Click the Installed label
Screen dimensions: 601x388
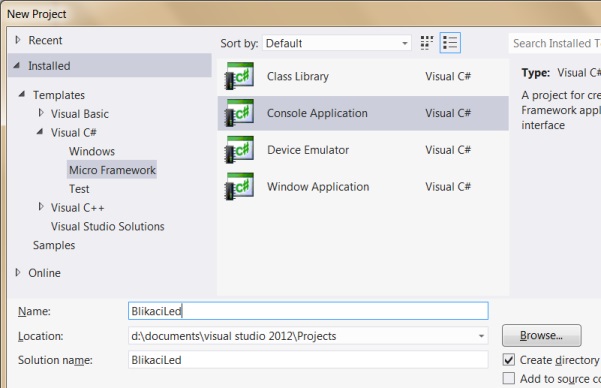(x=49, y=66)
